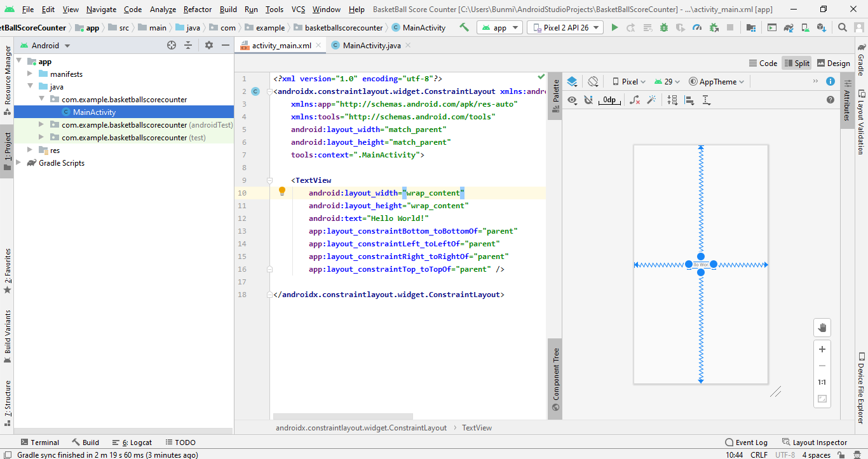Click the Debug app bug icon
The width and height of the screenshot is (868, 459).
[664, 27]
